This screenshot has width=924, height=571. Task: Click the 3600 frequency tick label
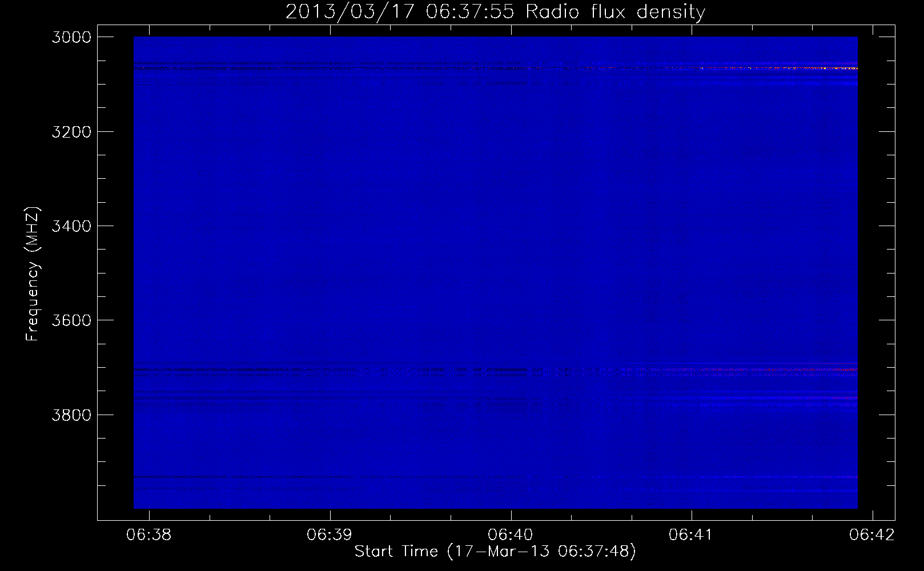coord(71,320)
